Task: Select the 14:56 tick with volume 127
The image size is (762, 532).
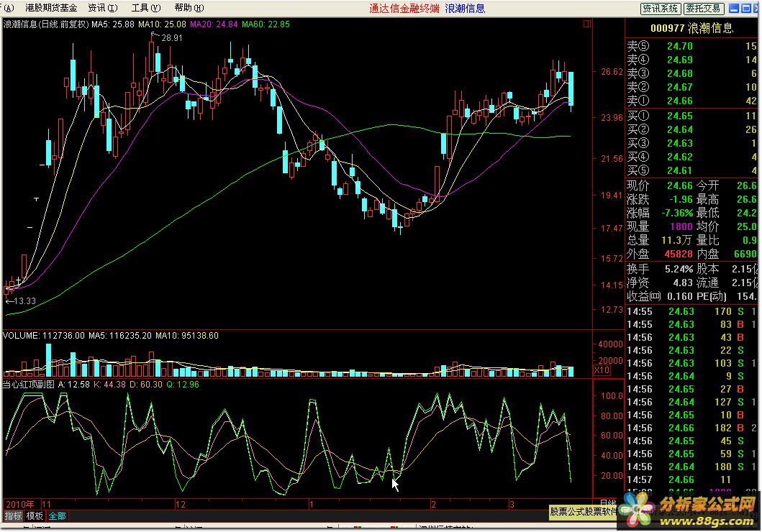Action: tap(691, 402)
